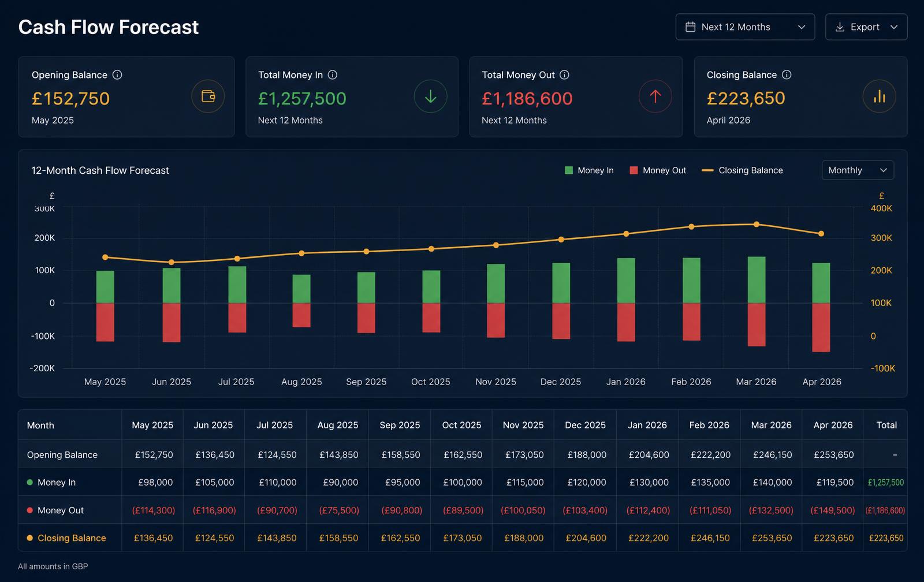Click the wallet icon in Opening Balance card

pyautogui.click(x=208, y=96)
